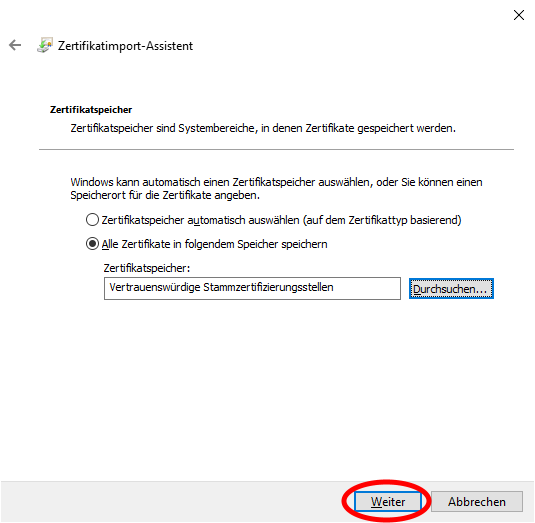Click the 'Zertifikatimport-Assistent' title text
The width and height of the screenshot is (535, 523).
(125, 46)
